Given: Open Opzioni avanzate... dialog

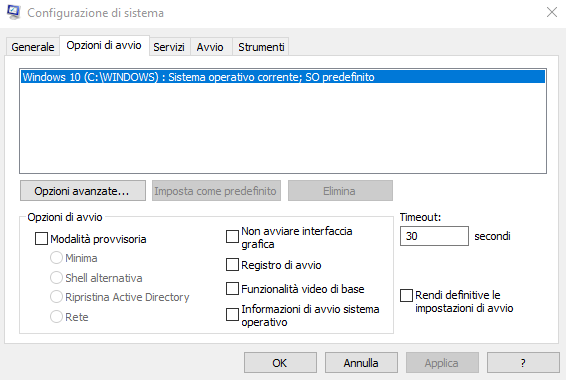Looking at the screenshot, I should (83, 191).
